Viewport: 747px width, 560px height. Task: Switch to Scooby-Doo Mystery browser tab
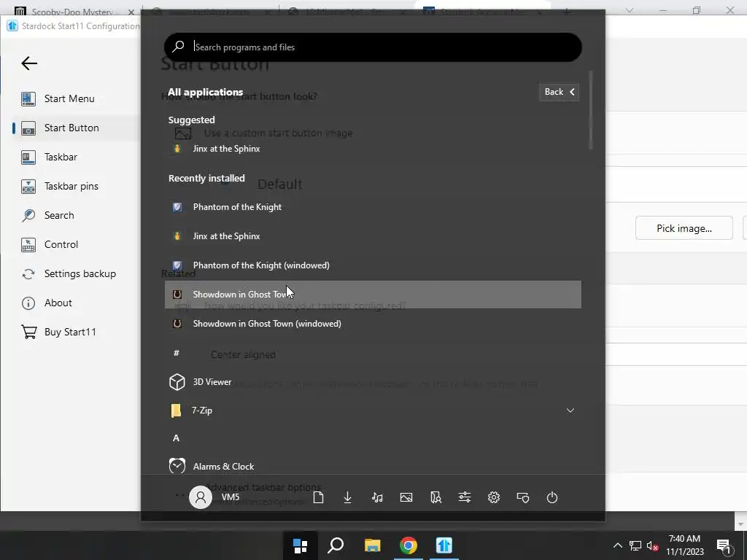point(72,12)
